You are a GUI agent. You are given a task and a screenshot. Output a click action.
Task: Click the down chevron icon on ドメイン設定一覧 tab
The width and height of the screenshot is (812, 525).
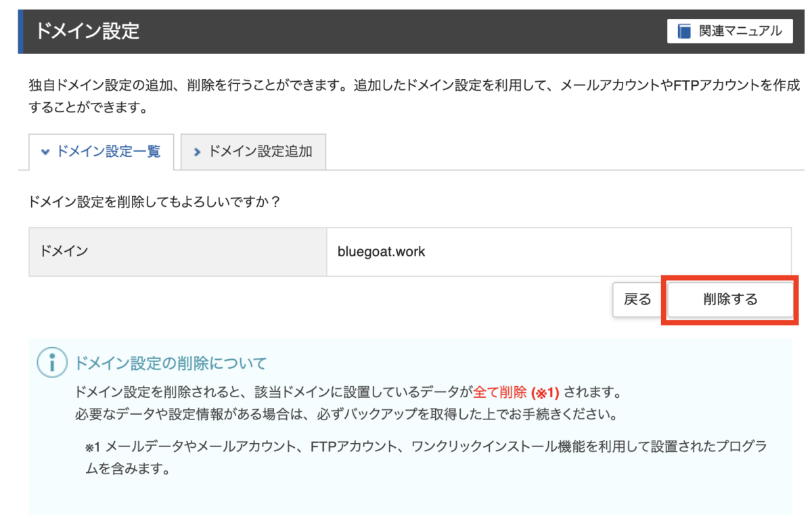pyautogui.click(x=45, y=152)
